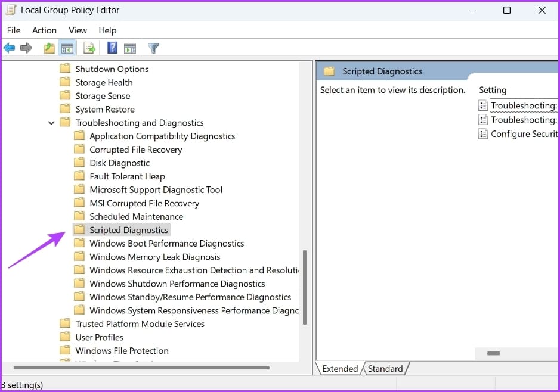The image size is (560, 392).
Task: Click the Shutdown Options folder icon
Action: 65,69
